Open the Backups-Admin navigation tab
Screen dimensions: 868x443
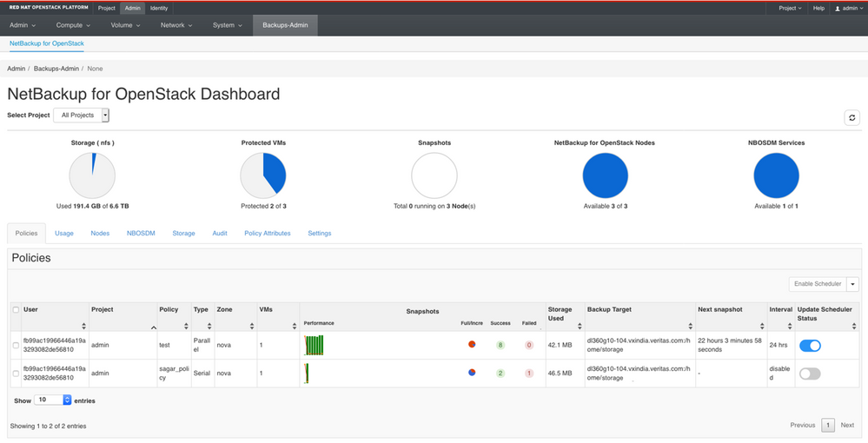coord(285,25)
